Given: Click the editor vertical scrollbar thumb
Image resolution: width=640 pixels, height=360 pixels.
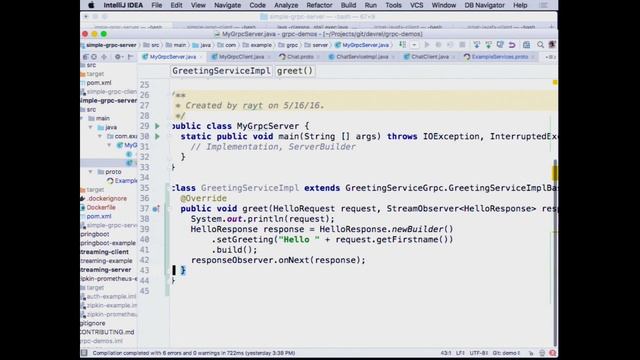Looking at the screenshot, I should point(555,253).
